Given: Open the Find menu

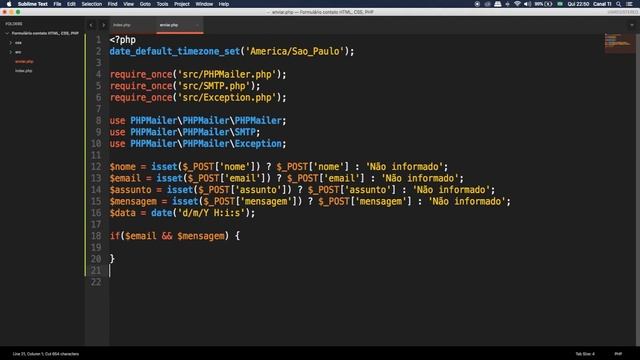Looking at the screenshot, I should [x=112, y=4].
